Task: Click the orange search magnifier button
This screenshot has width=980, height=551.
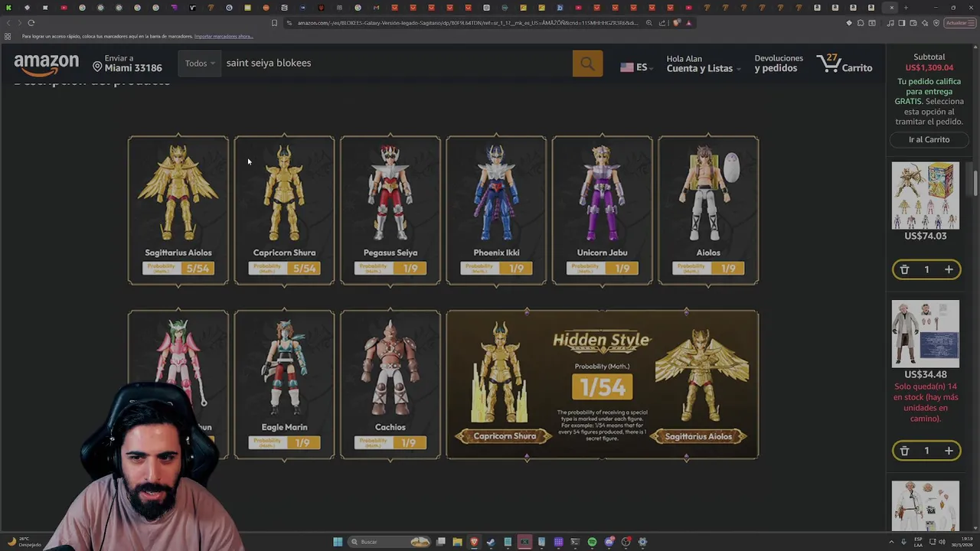Action: point(587,64)
